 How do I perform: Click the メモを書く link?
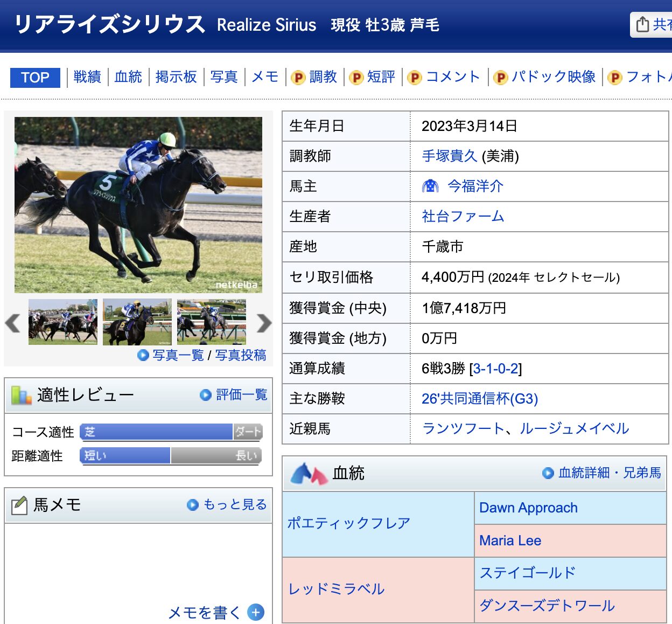tap(205, 613)
